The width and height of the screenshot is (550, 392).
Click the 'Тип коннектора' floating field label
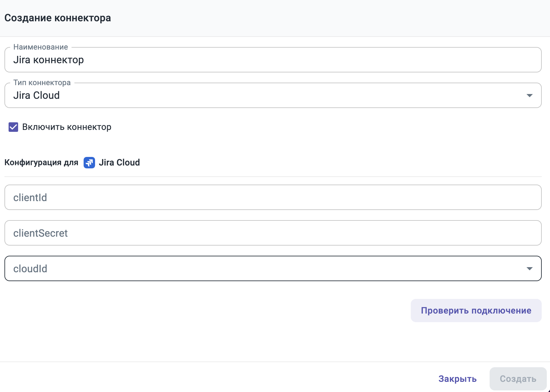42,83
